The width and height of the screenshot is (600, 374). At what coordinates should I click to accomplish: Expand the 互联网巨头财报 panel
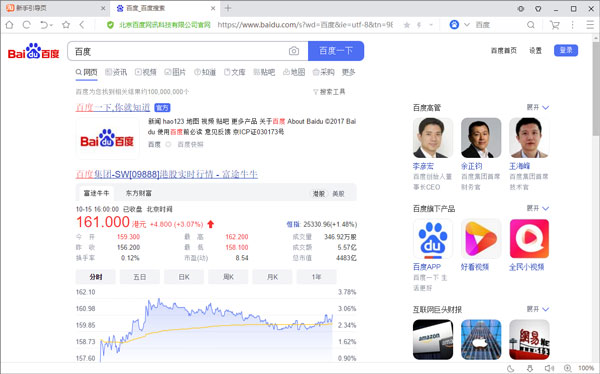[x=538, y=309]
